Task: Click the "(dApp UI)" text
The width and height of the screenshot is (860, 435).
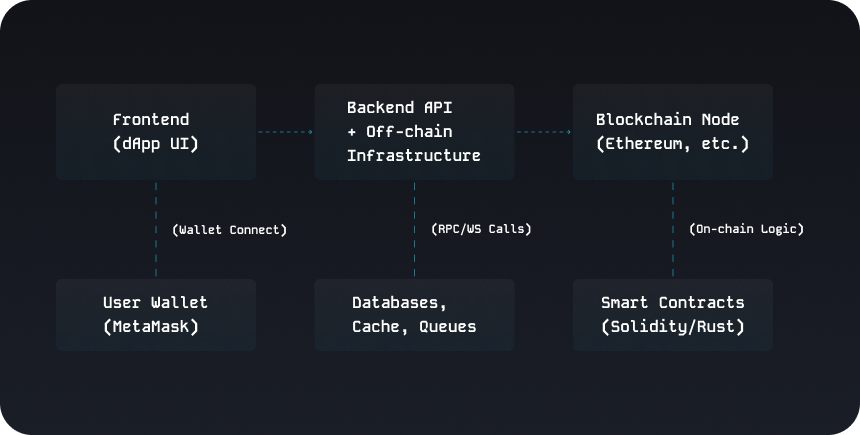Action: coord(155,144)
